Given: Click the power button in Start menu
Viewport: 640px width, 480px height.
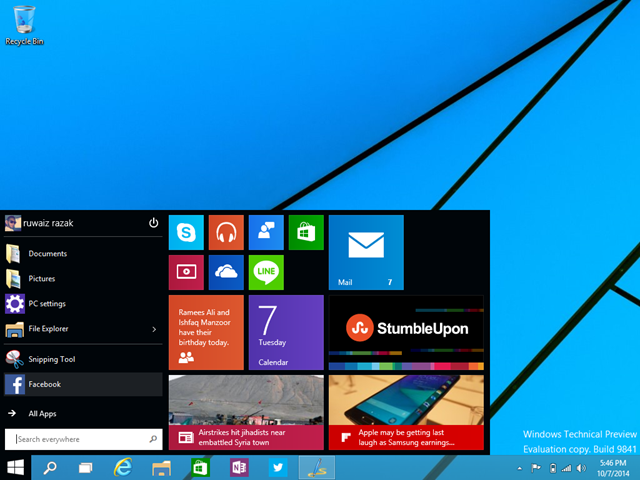Looking at the screenshot, I should pyautogui.click(x=154, y=223).
